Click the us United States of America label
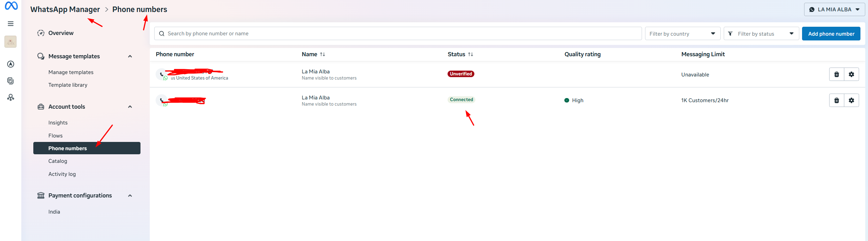Viewport: 868px width, 241px height. 199,78
